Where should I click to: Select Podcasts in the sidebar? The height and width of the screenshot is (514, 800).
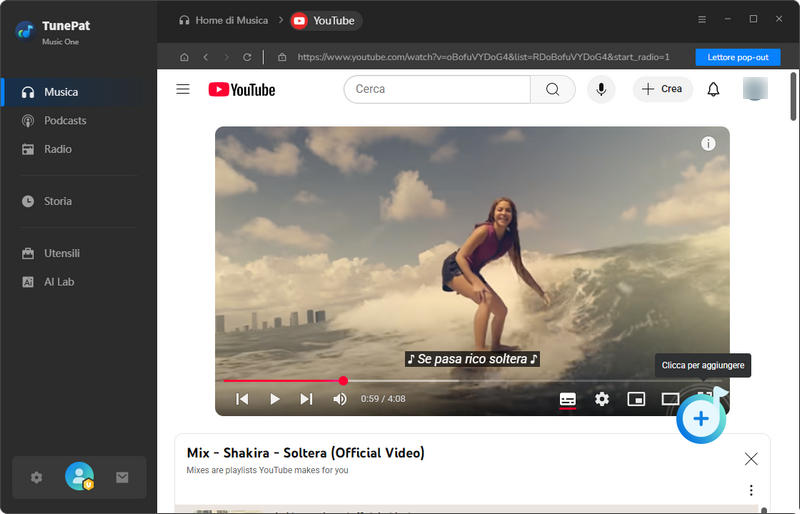pos(65,121)
